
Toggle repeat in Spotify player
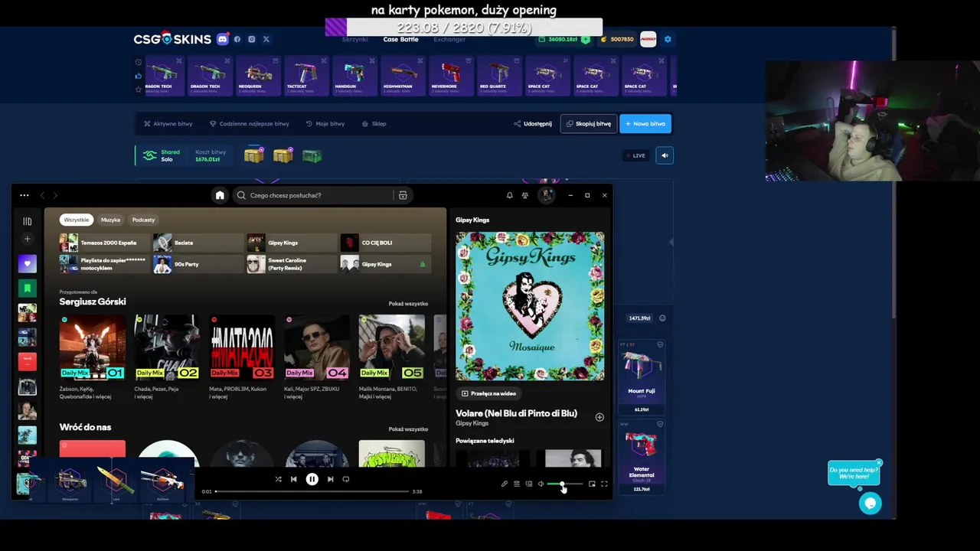click(346, 479)
